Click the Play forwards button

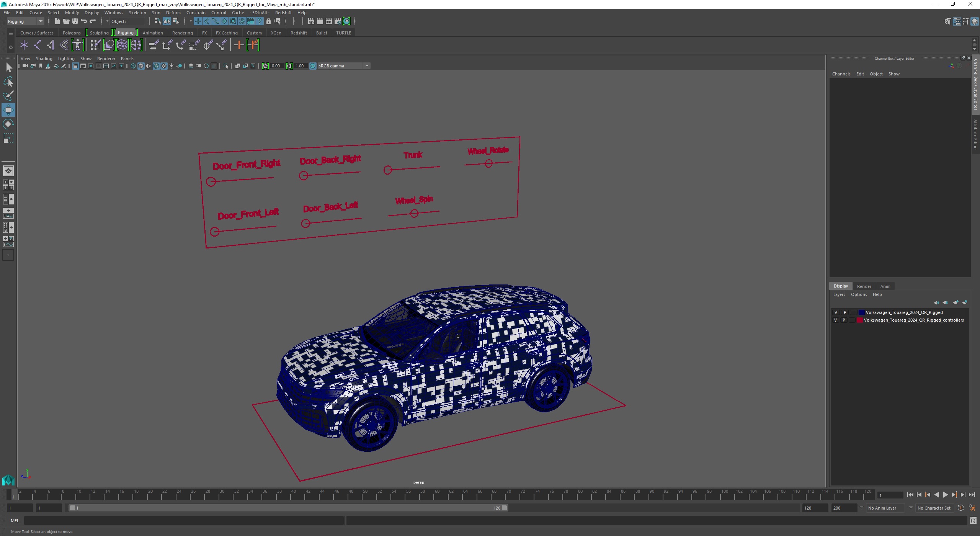pos(945,495)
